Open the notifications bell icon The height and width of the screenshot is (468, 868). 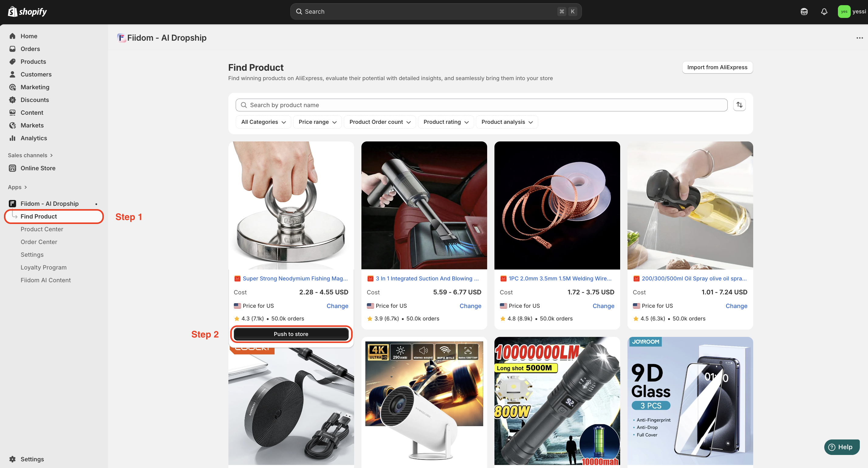pos(824,12)
